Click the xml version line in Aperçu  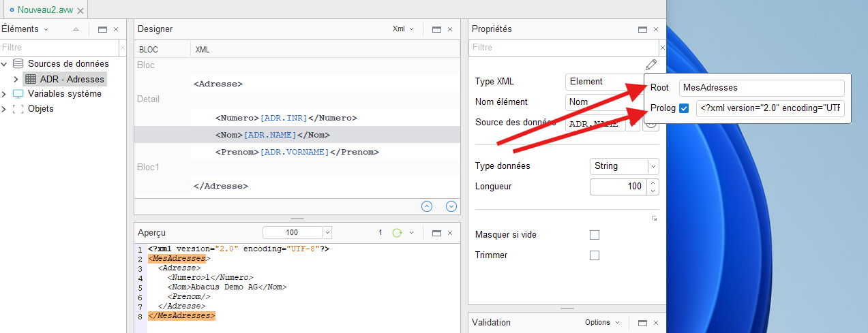point(239,249)
